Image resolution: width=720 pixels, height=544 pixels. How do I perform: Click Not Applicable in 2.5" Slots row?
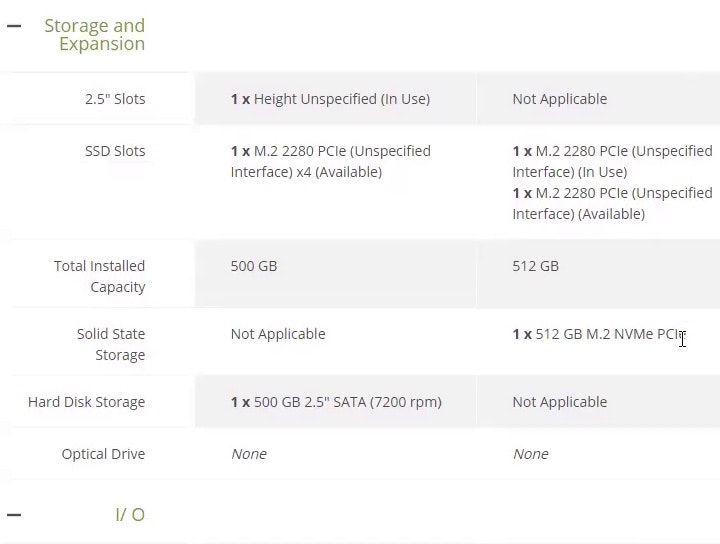click(560, 99)
